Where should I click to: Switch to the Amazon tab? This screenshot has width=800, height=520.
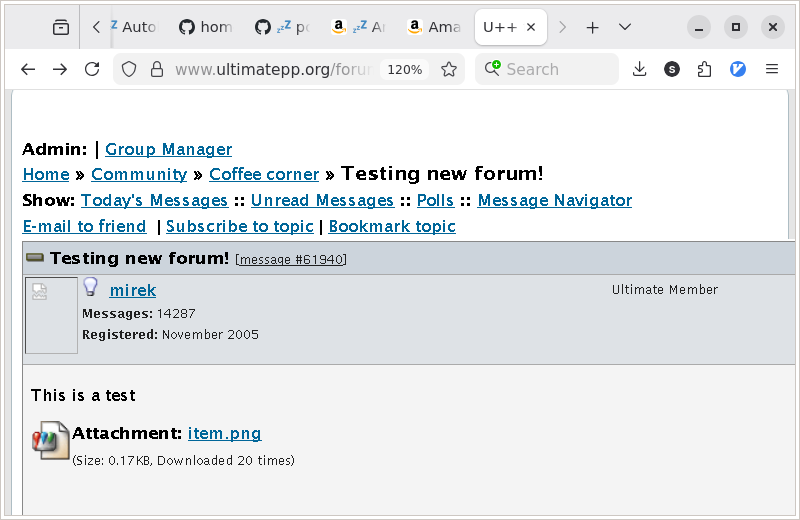(x=434, y=27)
